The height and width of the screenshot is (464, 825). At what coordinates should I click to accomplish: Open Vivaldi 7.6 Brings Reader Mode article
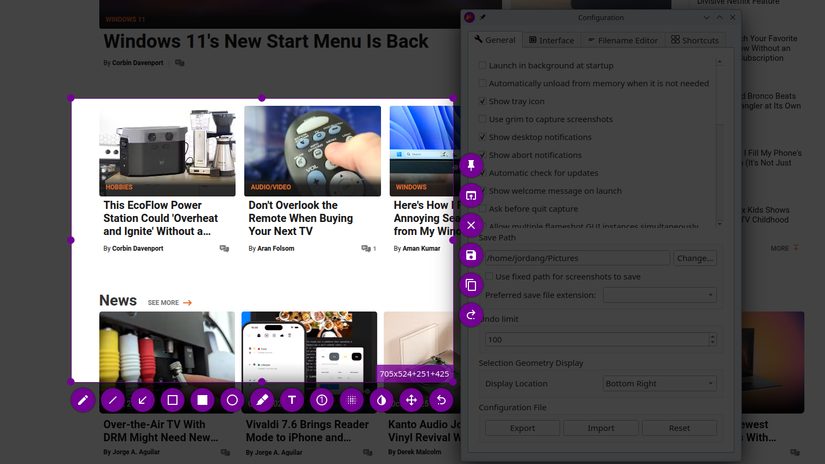tap(307, 431)
